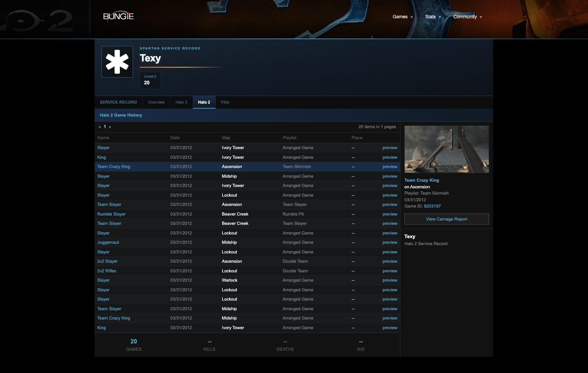Click the Halo 2 Game History heading

pyautogui.click(x=121, y=115)
